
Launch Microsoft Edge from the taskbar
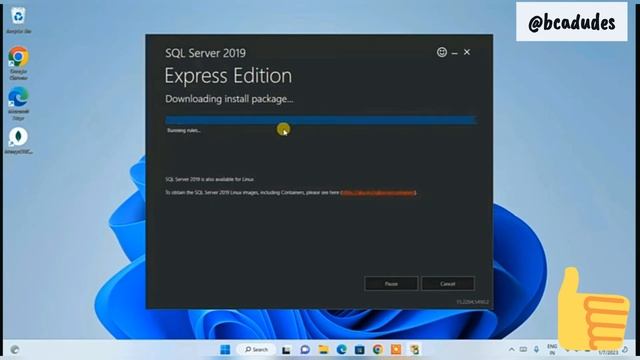342,349
